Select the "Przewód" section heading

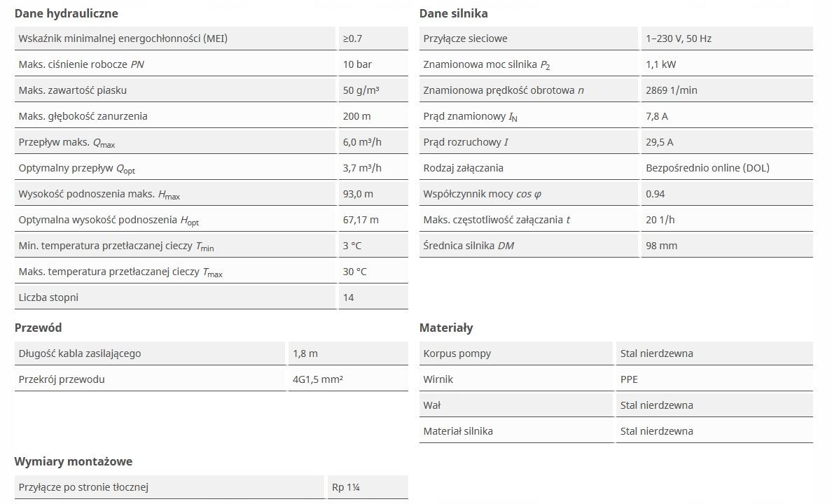[39, 328]
